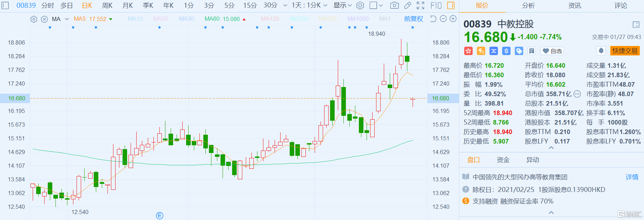Open the 资讯 news tab
Image resolution: width=644 pixels, height=220 pixels.
point(574,6)
